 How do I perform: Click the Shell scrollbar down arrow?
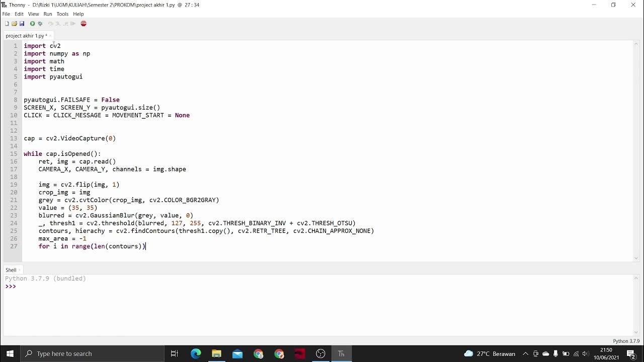636,332
